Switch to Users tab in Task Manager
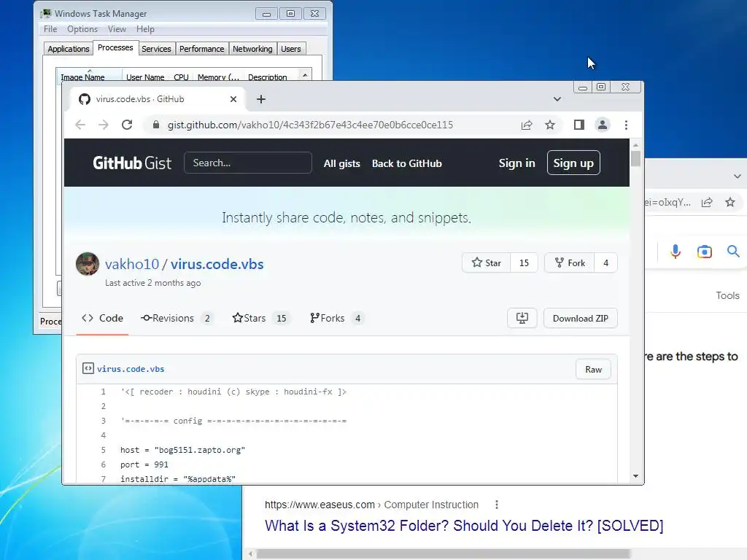 pyautogui.click(x=290, y=49)
